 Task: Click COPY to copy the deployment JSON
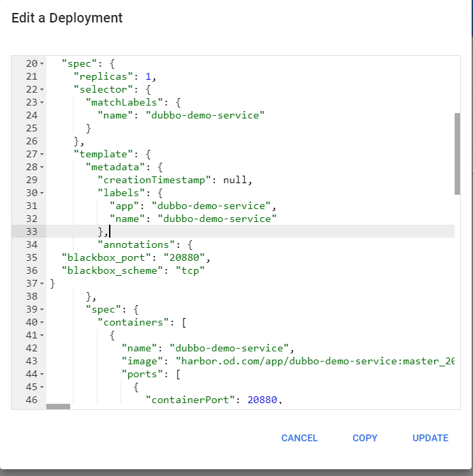[x=365, y=438]
